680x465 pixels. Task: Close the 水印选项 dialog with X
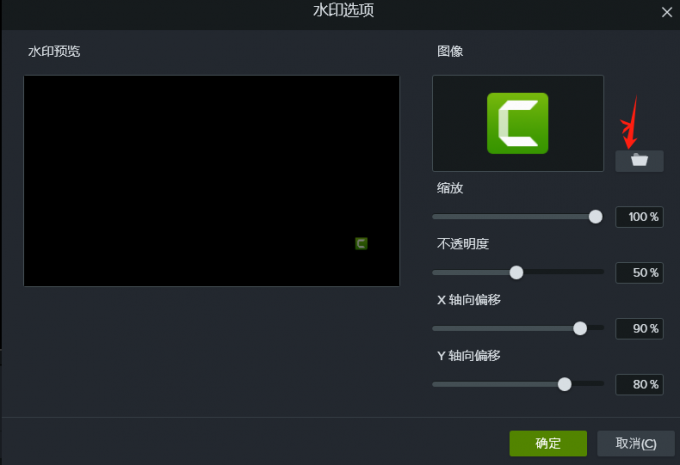(x=667, y=12)
